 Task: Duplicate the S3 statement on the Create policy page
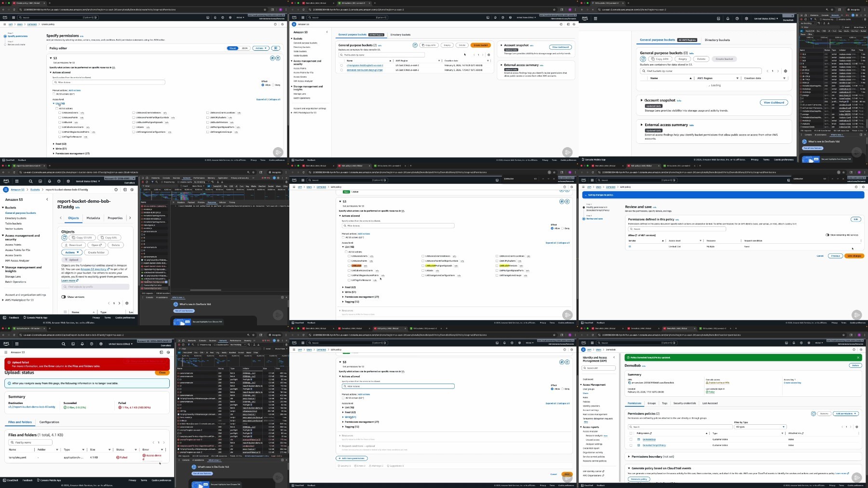(272, 58)
